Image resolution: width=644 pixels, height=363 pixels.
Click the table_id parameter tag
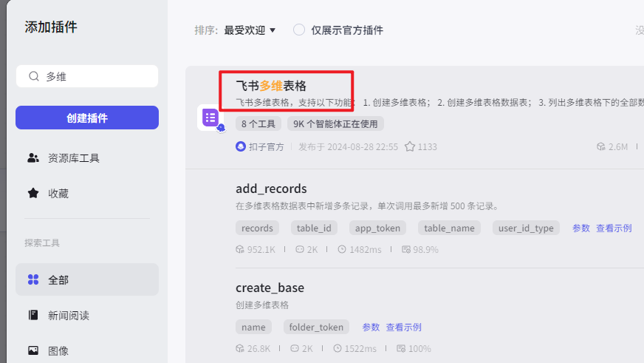(x=314, y=228)
